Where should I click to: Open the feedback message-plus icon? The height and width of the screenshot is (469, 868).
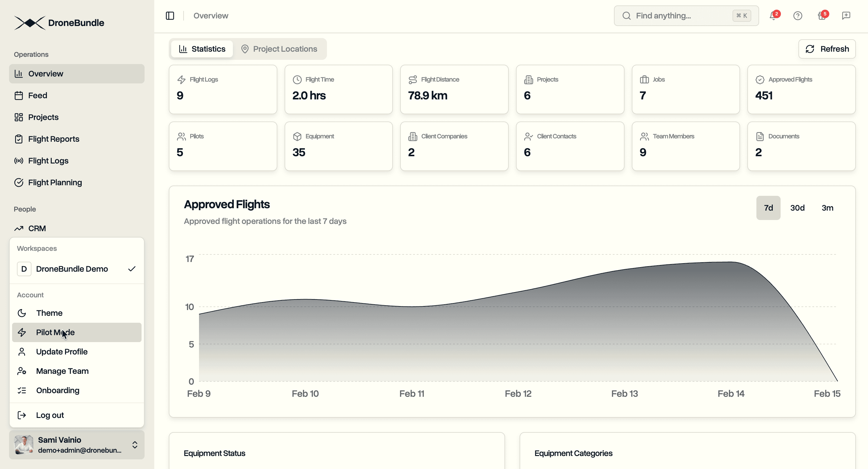pyautogui.click(x=847, y=15)
